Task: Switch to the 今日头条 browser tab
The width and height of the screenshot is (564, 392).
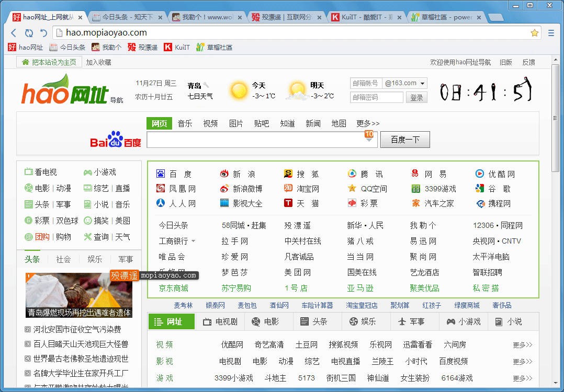Action: click(127, 17)
